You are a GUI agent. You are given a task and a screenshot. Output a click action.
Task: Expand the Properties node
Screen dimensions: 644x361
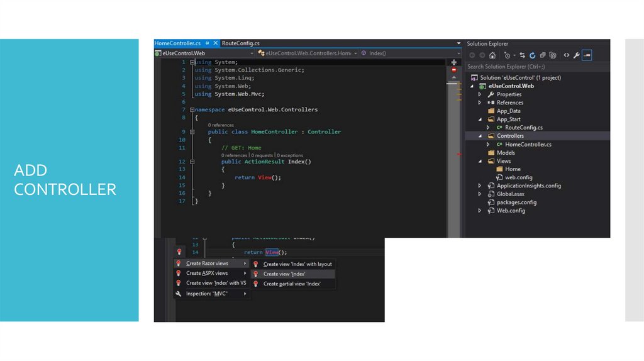coord(480,94)
